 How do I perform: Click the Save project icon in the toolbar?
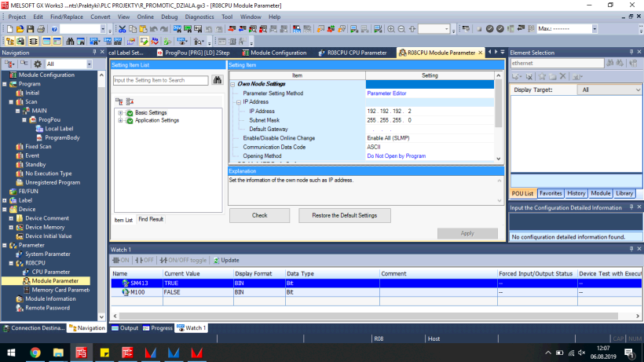click(x=31, y=28)
